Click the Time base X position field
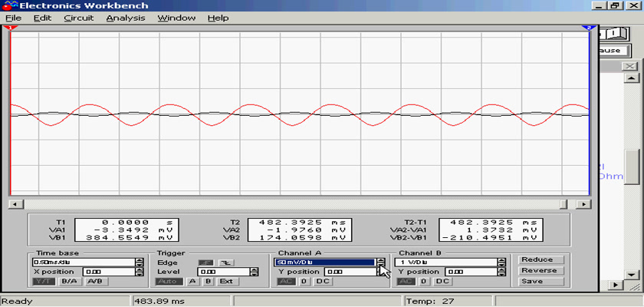The width and height of the screenshot is (644, 307). [109, 272]
